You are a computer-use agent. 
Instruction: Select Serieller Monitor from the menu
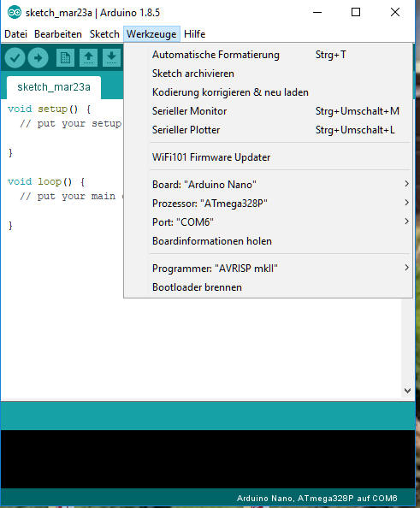(268, 111)
